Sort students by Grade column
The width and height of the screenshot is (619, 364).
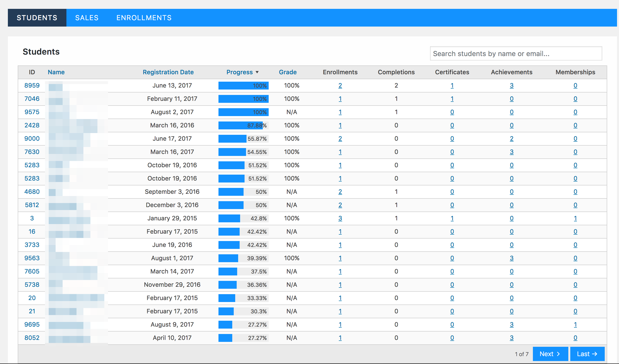[x=288, y=72]
